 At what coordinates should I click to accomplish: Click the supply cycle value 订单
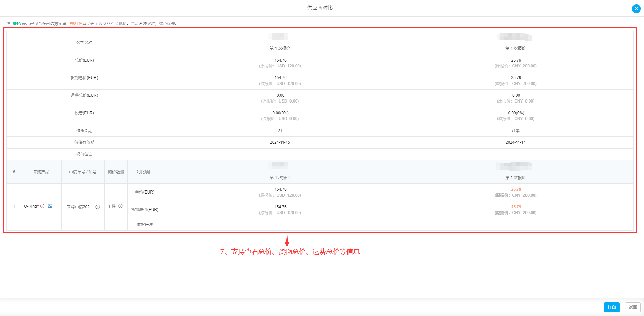(x=515, y=131)
